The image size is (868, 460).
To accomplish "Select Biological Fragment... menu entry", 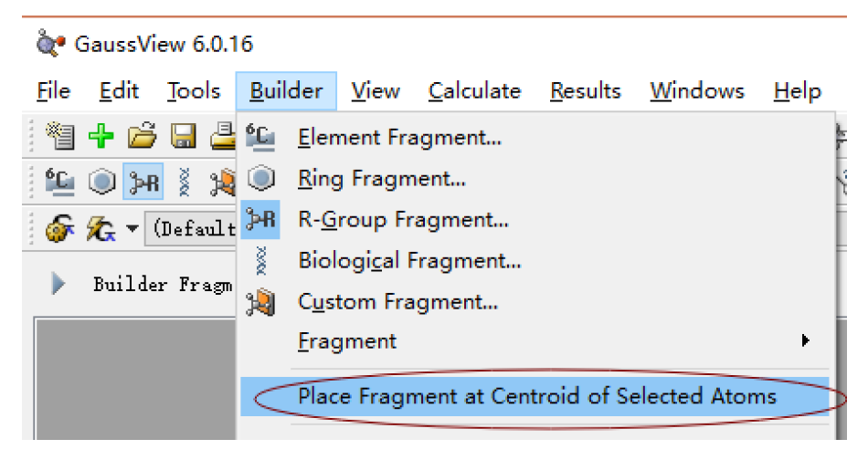I will 409,260.
